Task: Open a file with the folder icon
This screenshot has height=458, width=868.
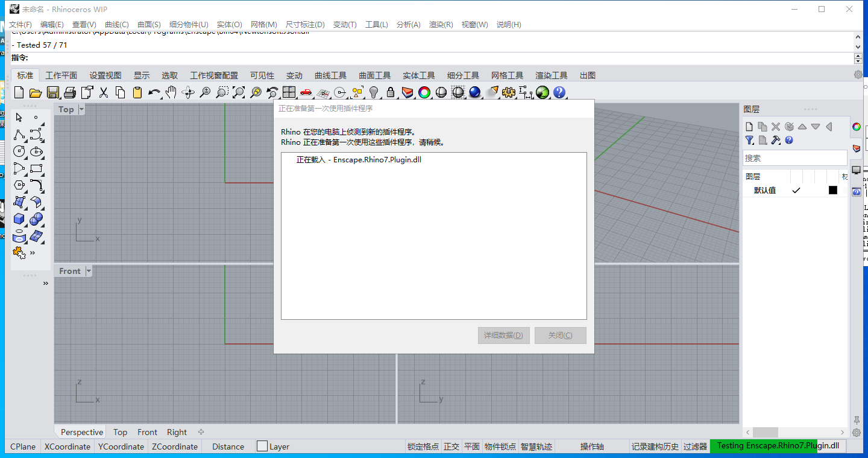Action: [36, 92]
